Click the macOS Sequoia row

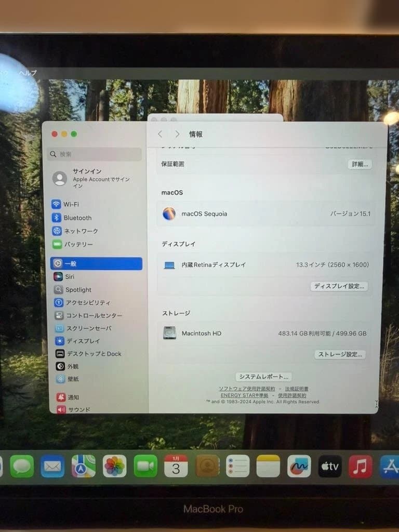pyautogui.click(x=265, y=214)
